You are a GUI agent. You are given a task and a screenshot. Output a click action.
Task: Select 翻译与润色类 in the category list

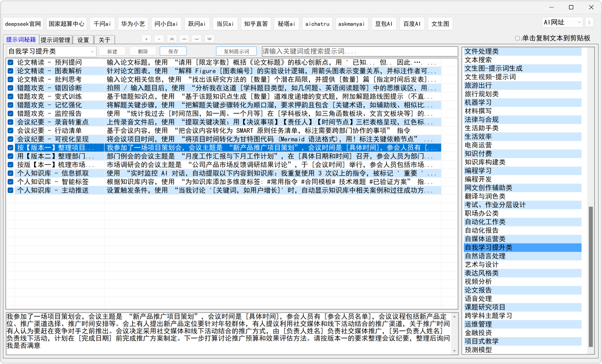(x=523, y=196)
